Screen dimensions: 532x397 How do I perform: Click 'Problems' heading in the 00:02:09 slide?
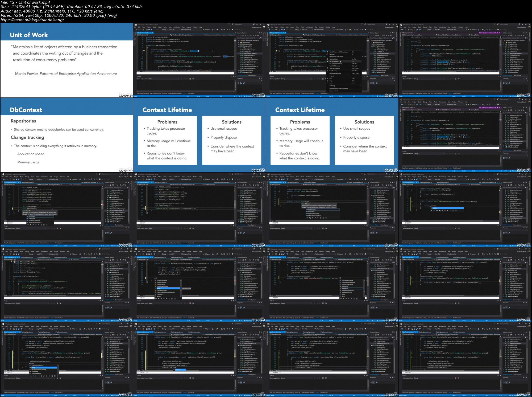[x=167, y=122]
